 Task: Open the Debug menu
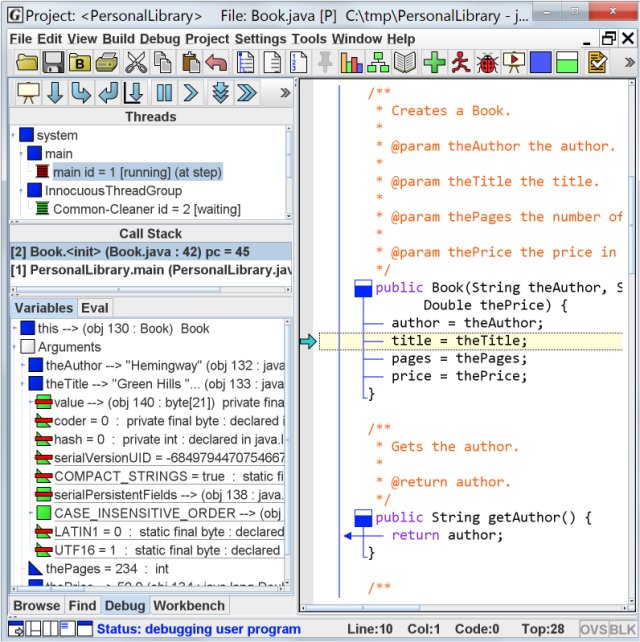tap(160, 39)
